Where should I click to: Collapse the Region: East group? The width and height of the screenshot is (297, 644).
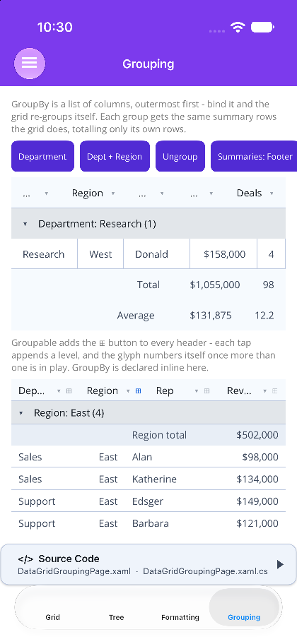21,413
